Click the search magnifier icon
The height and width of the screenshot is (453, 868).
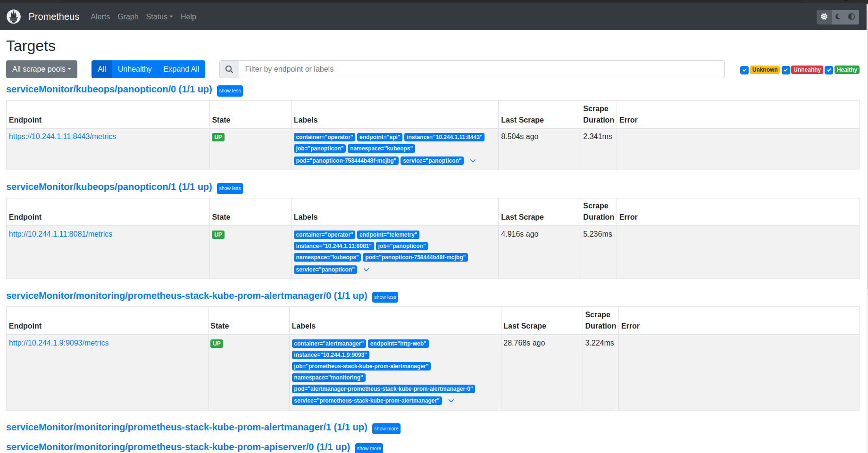tap(229, 69)
